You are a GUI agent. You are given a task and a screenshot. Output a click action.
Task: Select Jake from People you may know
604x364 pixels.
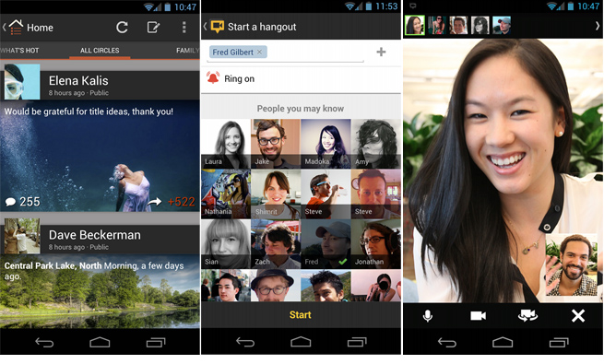(x=276, y=144)
